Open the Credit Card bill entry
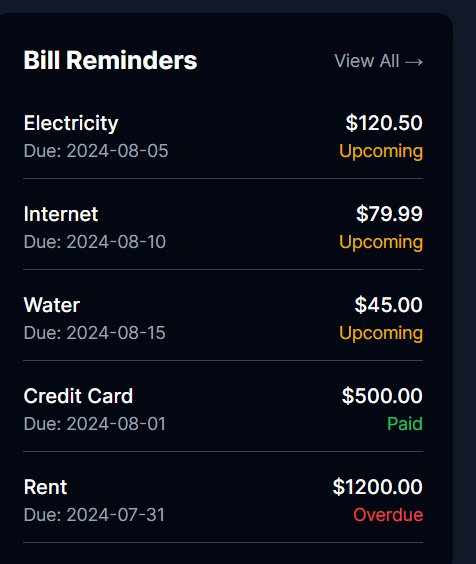 223,410
